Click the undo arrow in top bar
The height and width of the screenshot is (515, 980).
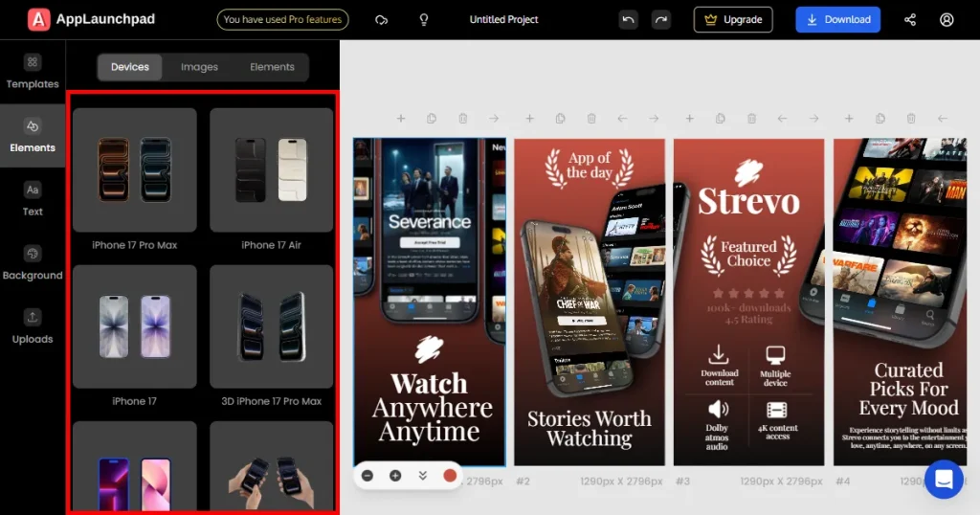click(x=628, y=19)
